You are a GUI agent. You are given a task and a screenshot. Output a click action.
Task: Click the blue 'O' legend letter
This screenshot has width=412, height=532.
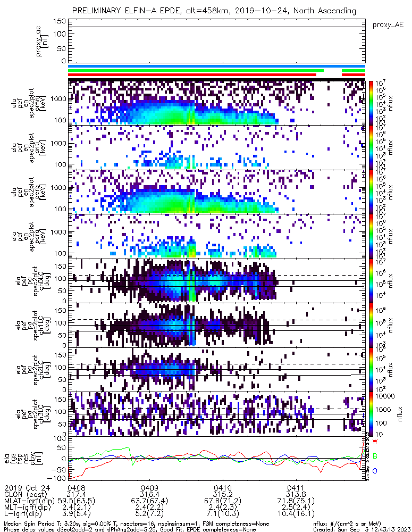pyautogui.click(x=375, y=471)
